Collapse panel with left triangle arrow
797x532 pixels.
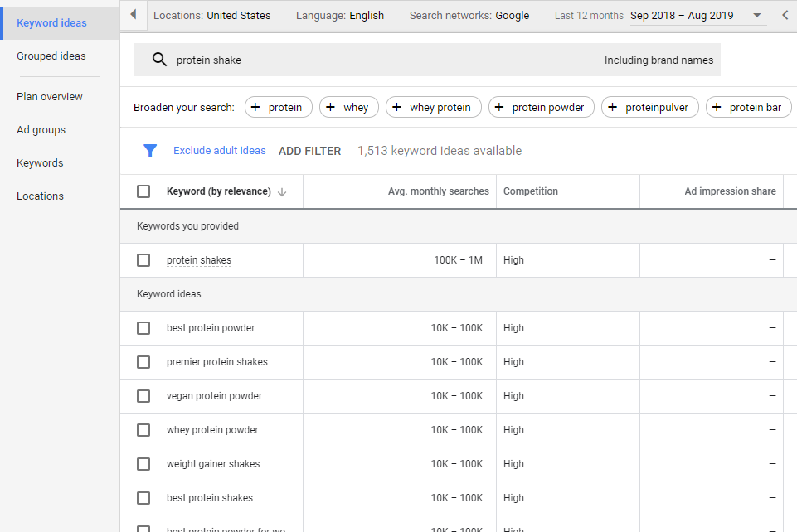coord(134,15)
